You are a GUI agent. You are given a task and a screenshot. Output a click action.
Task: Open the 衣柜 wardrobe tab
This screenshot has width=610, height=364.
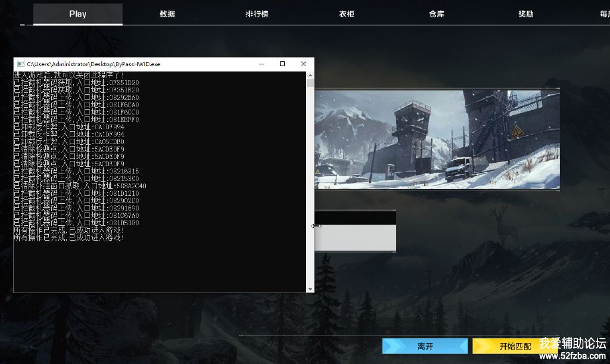point(346,14)
